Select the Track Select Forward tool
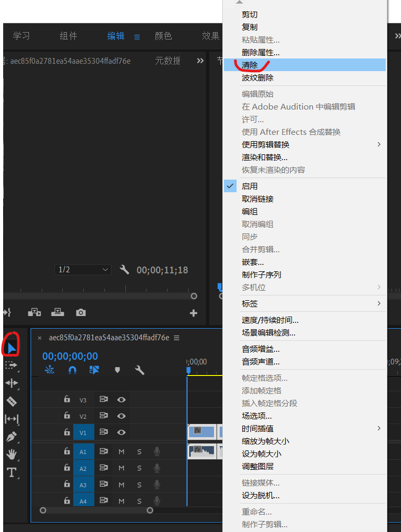 click(x=12, y=365)
